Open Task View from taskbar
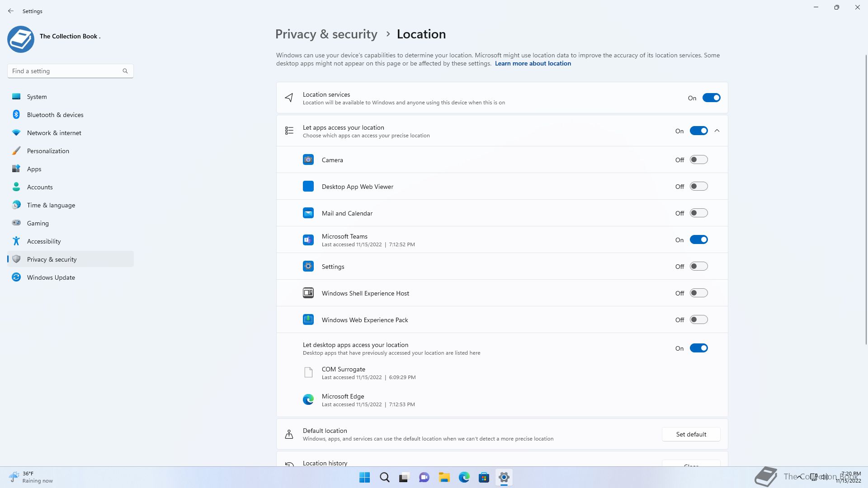This screenshot has width=868, height=488. click(x=404, y=477)
